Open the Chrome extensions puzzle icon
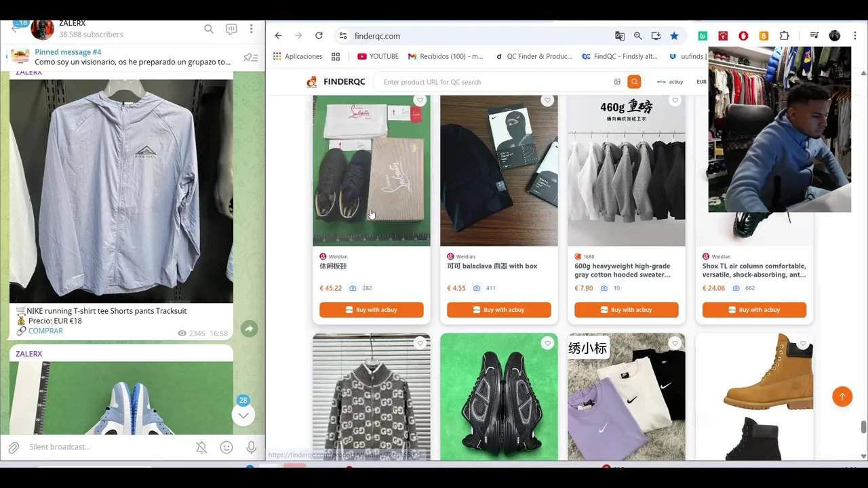The image size is (868, 488). [785, 36]
